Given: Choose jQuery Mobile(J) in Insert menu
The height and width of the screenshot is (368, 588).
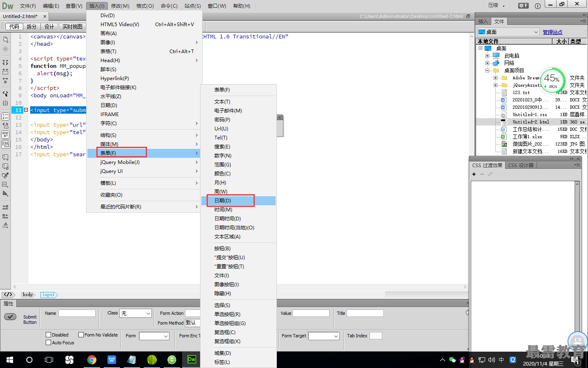Looking at the screenshot, I should (x=144, y=162).
